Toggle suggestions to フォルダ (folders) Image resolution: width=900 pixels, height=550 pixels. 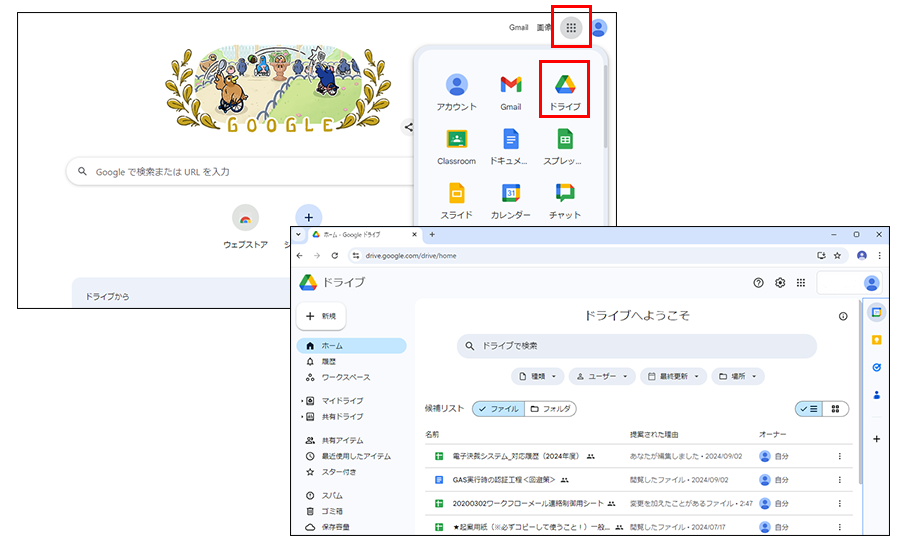click(x=551, y=409)
